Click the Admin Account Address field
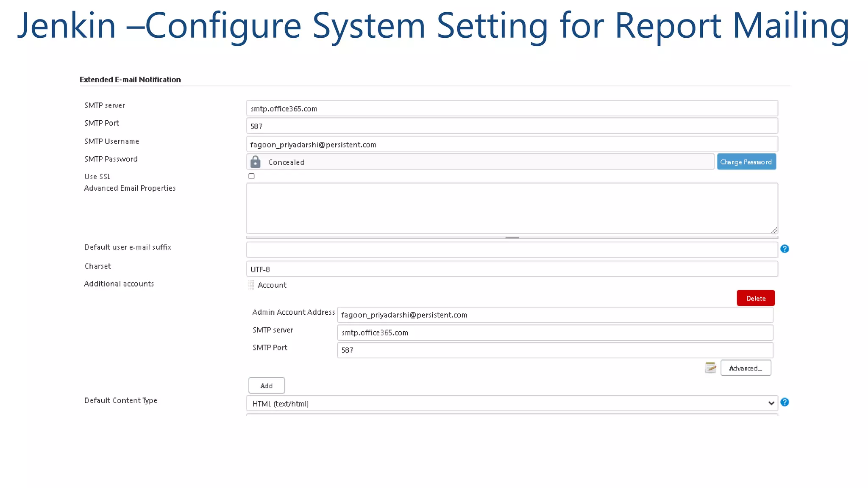 pos(555,315)
